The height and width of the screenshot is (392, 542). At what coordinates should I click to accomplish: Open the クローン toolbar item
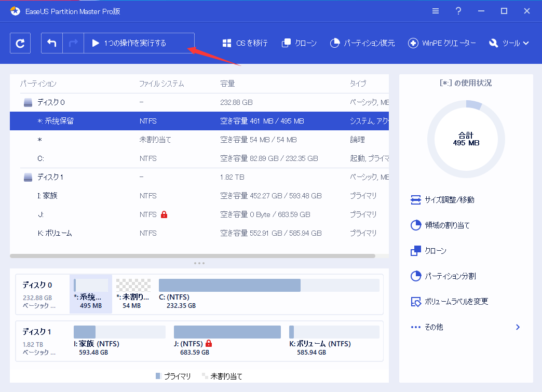click(299, 43)
